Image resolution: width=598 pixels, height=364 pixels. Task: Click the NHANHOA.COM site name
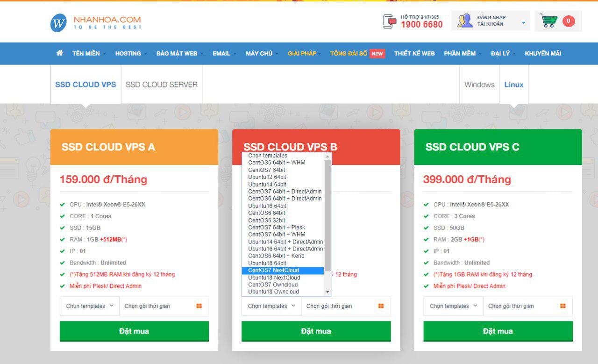[107, 20]
